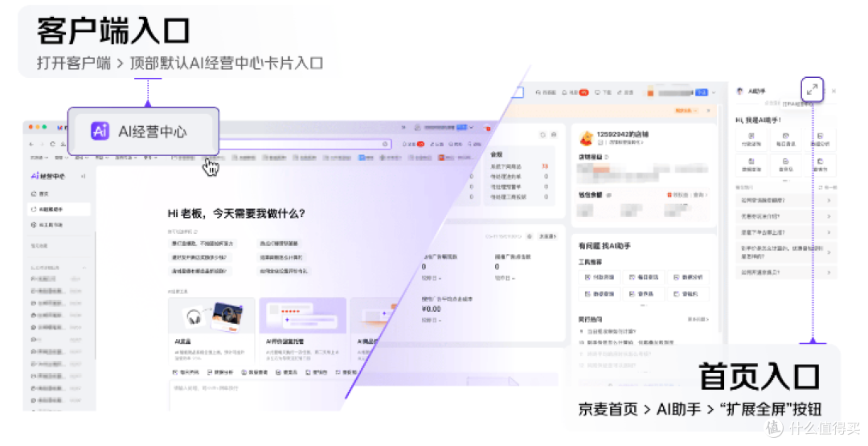Click the 换一换 refresh in AI助手 panel
Image resolution: width=868 pixels, height=446 pixels.
(x=827, y=187)
